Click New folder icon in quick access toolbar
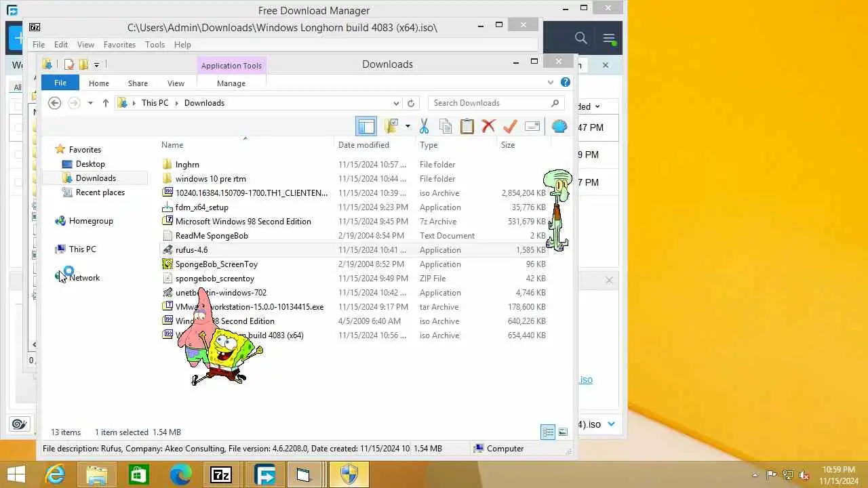This screenshot has height=488, width=868. pyautogui.click(x=83, y=64)
